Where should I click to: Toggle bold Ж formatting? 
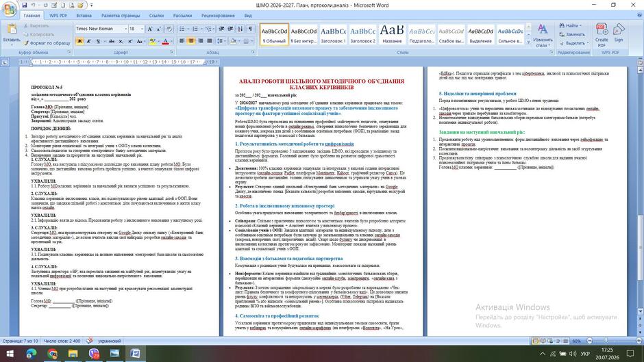79,42
